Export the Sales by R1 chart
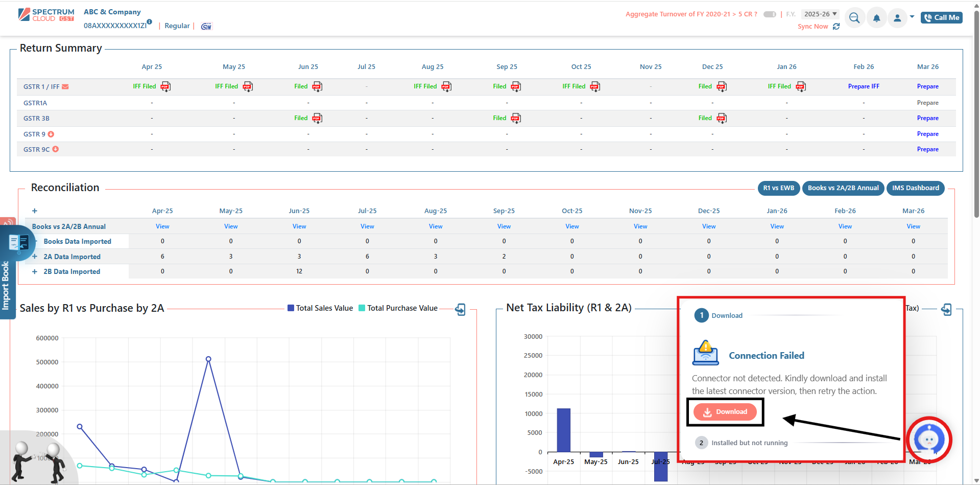 [460, 309]
